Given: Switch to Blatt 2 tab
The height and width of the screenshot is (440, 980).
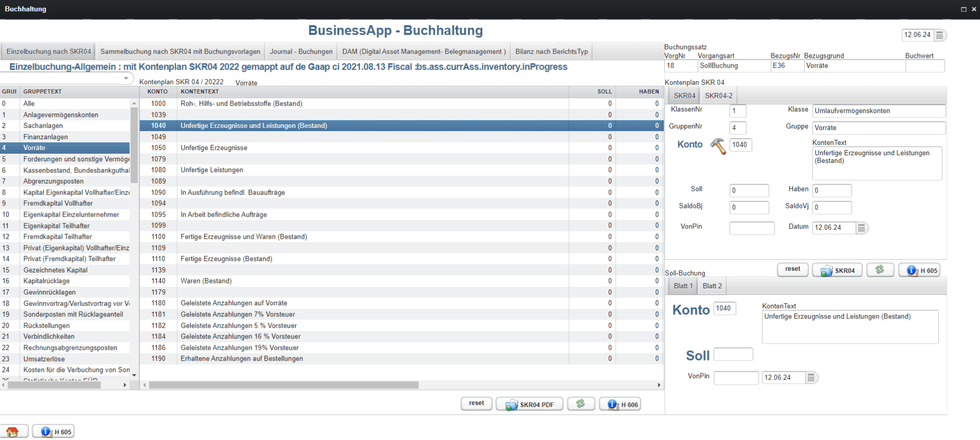Looking at the screenshot, I should point(712,286).
